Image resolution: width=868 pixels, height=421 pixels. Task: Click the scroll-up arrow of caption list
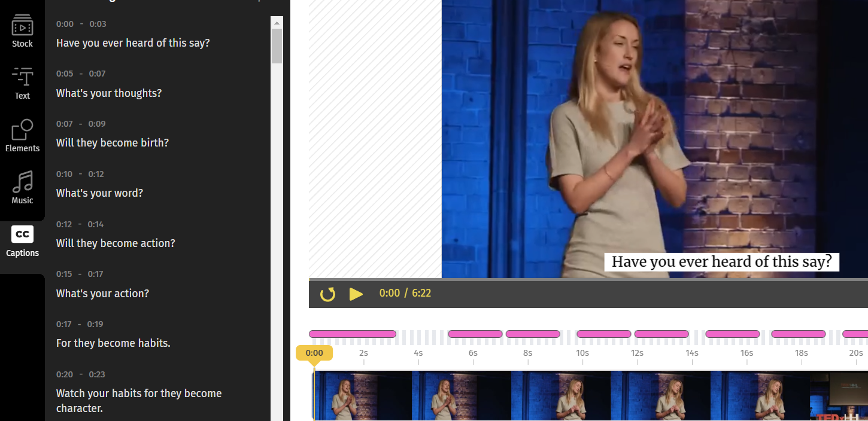(277, 23)
